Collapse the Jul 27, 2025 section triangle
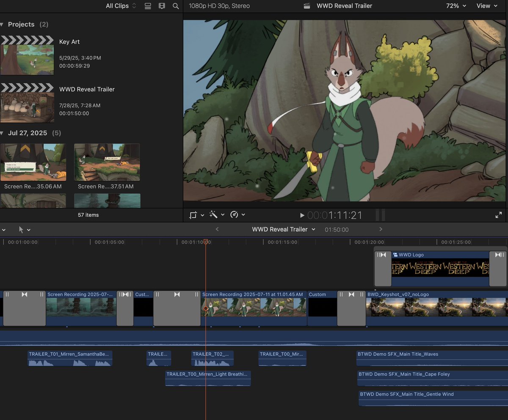 point(2,133)
